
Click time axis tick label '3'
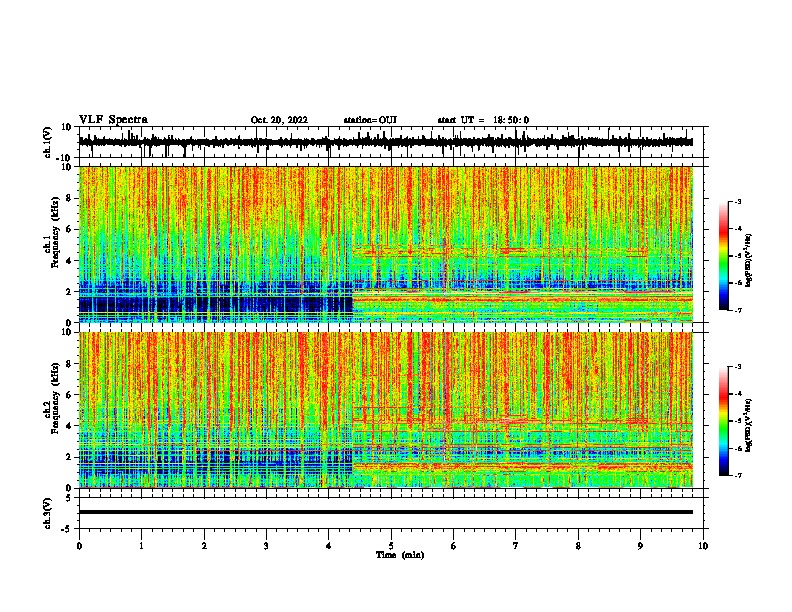266,546
